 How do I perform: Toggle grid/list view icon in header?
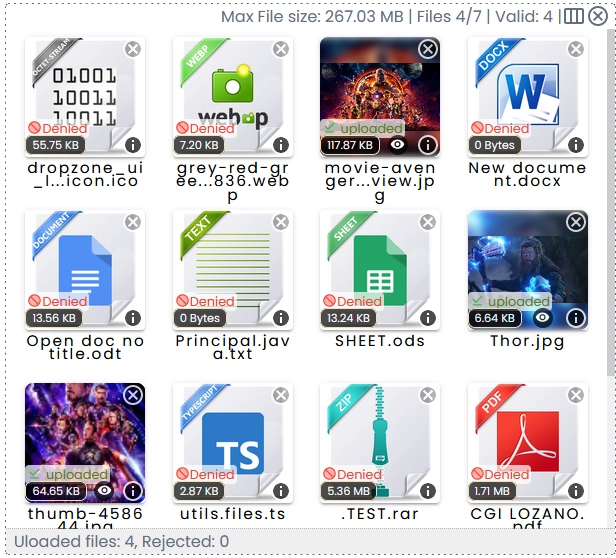pos(574,16)
